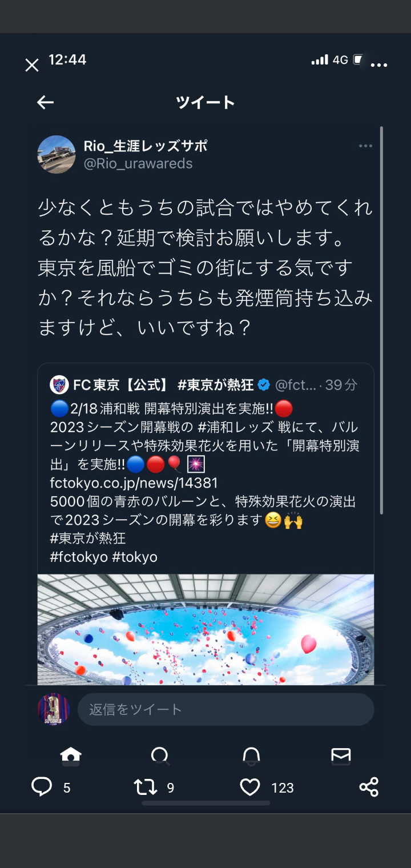Open the @Rio_urawareds handle link
This screenshot has width=411, height=868.
[138, 163]
